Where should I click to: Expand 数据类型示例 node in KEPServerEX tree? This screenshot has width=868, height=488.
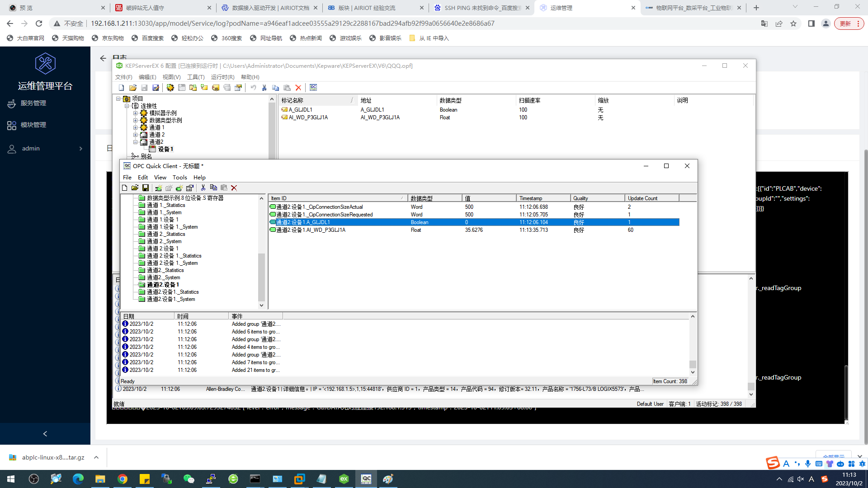(x=135, y=120)
